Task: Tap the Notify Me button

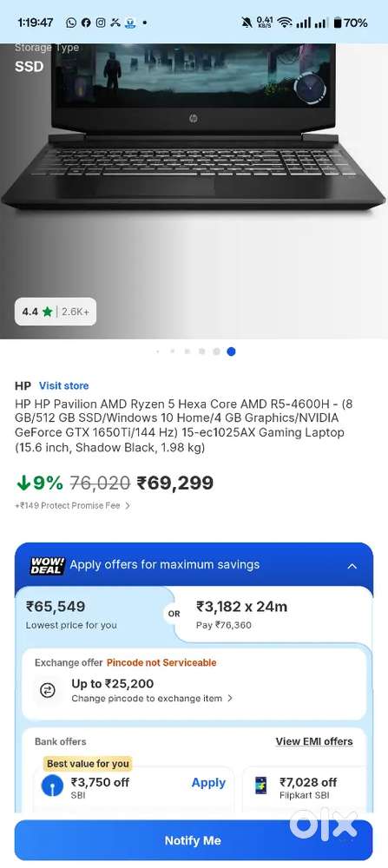Action: (194, 840)
